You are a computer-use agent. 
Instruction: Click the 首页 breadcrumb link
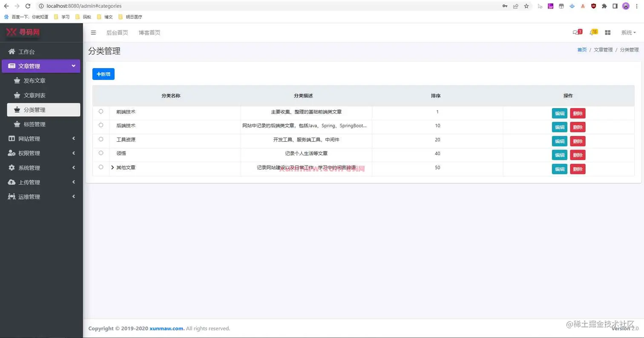[x=582, y=50]
